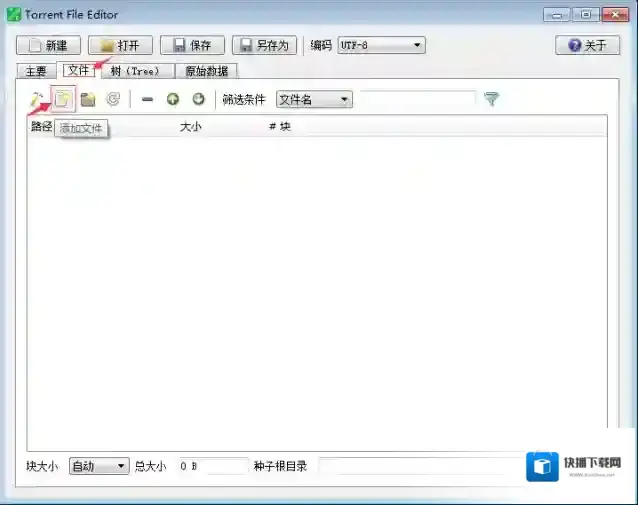Viewport: 638px width, 505px height.
Task: Switch to the 主要 tab
Action: pyautogui.click(x=36, y=71)
